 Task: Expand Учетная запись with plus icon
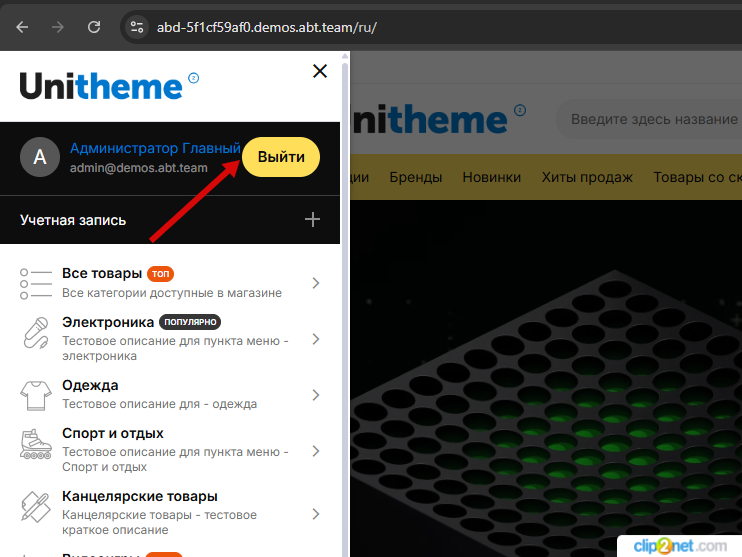(x=312, y=219)
